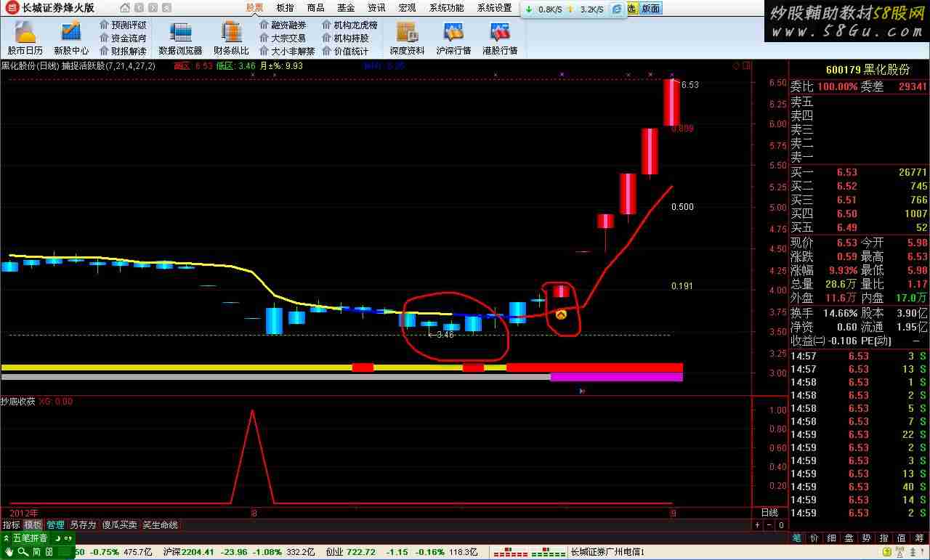The image size is (930, 560).
Task: Open 资金流向 capital flow
Action: coord(123,38)
